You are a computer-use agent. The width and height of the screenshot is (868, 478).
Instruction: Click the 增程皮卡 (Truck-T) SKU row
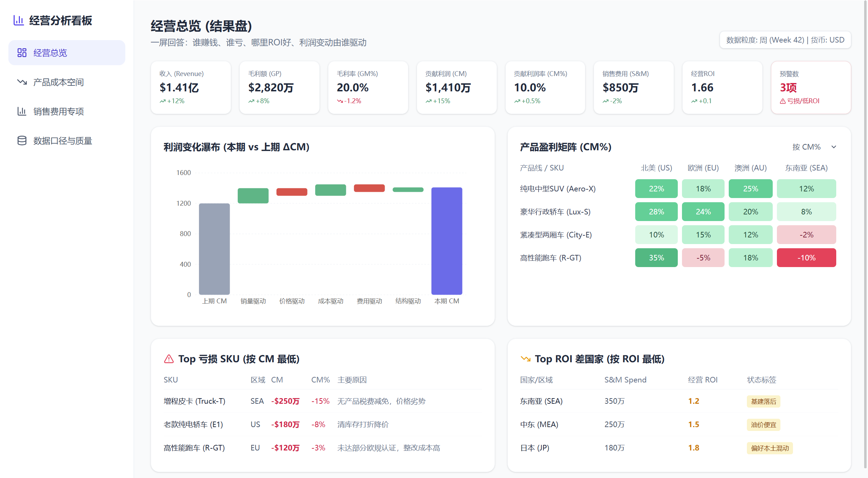[x=322, y=401]
